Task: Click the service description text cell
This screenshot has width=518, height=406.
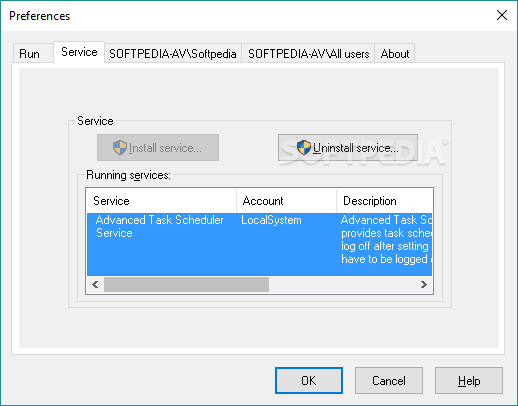Action: [x=386, y=240]
